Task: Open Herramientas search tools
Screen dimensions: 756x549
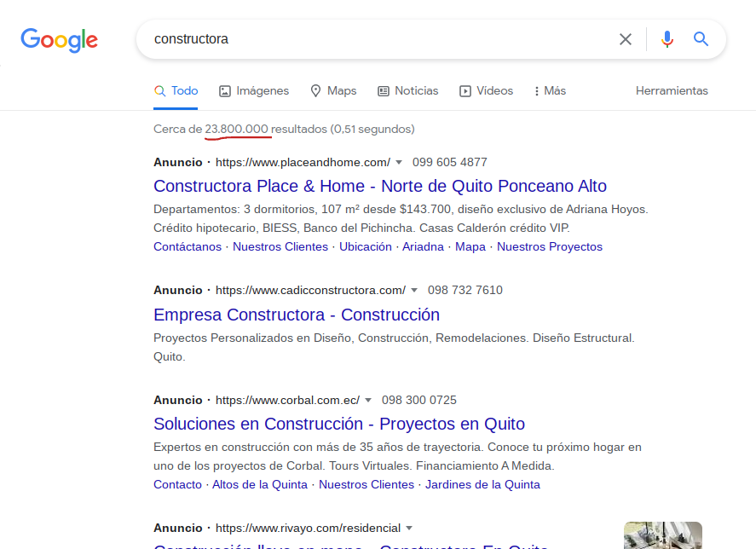Action: 672,90
